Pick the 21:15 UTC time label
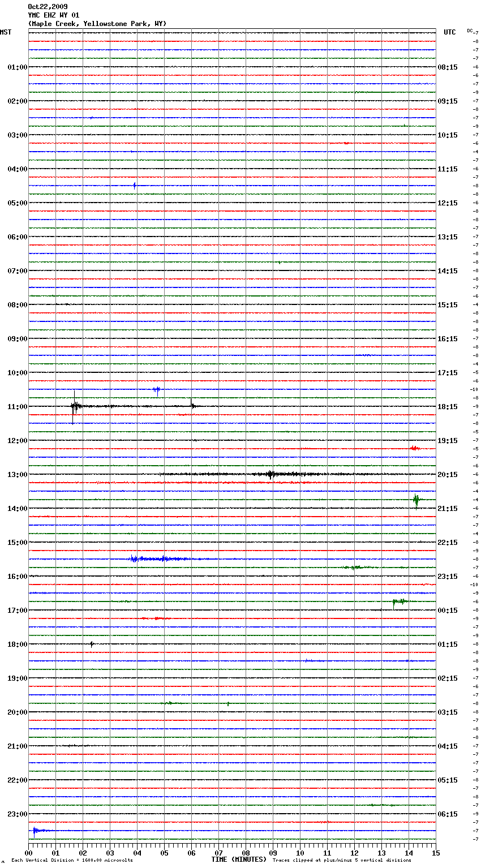481x868 pixels. click(448, 509)
